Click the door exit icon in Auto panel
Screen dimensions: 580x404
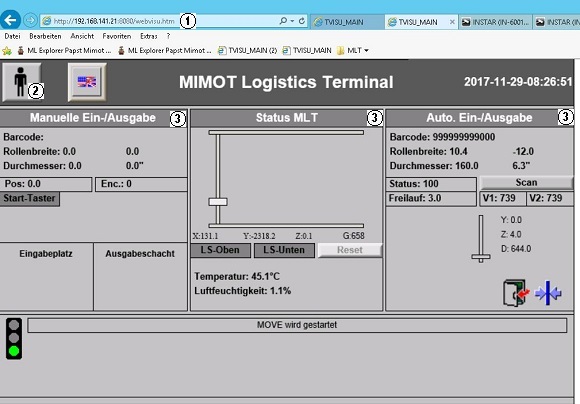[x=516, y=293]
